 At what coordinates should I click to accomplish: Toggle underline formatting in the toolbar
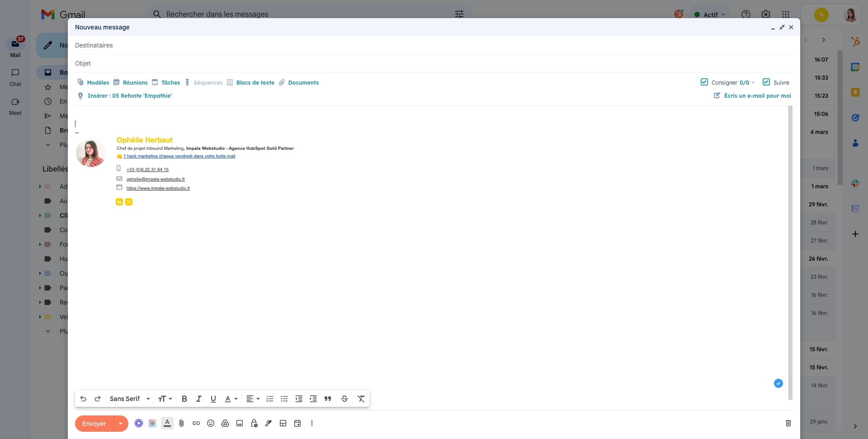click(x=213, y=399)
